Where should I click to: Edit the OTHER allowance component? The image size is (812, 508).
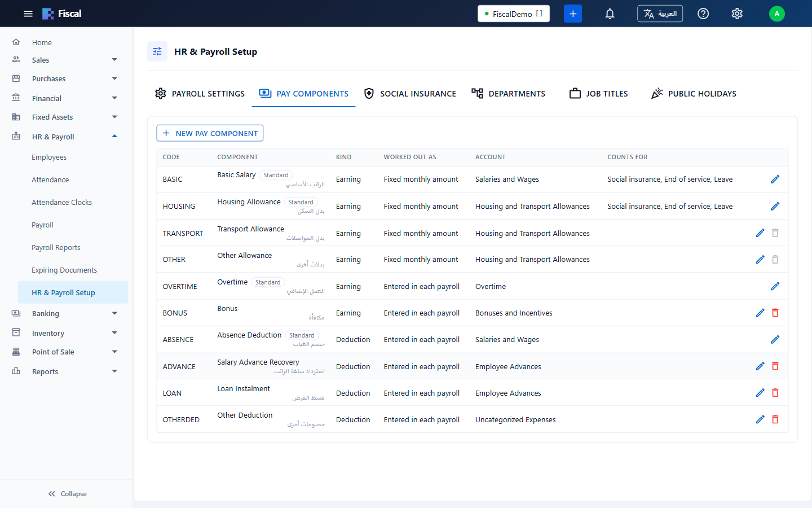point(760,259)
